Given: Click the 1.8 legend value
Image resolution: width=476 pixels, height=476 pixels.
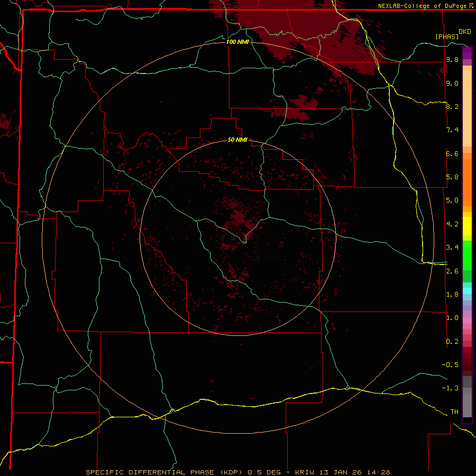Looking at the screenshot, I should [x=452, y=295].
